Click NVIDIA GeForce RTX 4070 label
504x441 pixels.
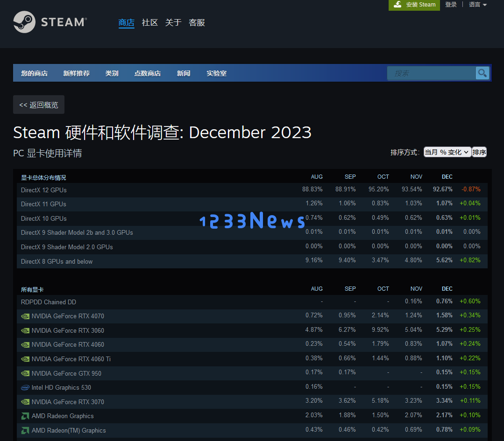click(68, 316)
